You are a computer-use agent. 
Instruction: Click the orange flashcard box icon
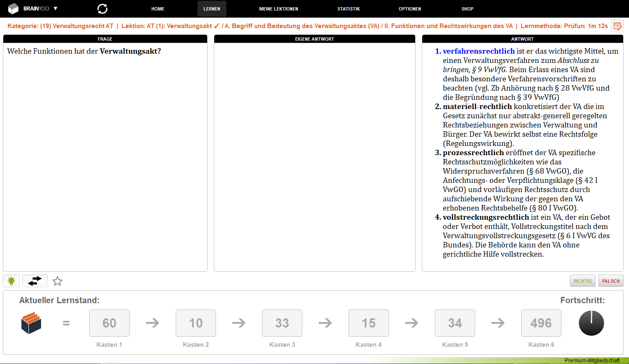click(31, 323)
